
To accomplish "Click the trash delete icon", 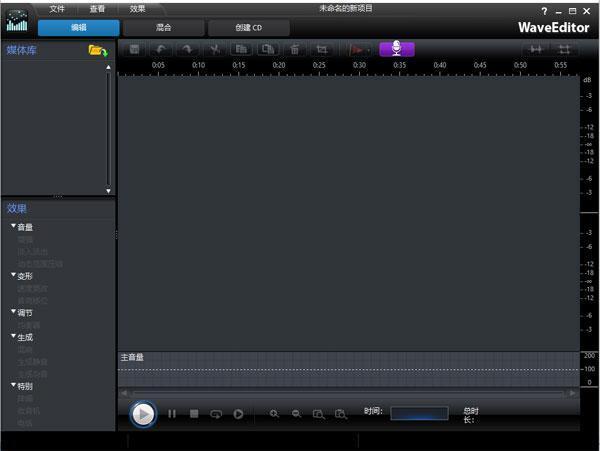I will click(x=295, y=49).
